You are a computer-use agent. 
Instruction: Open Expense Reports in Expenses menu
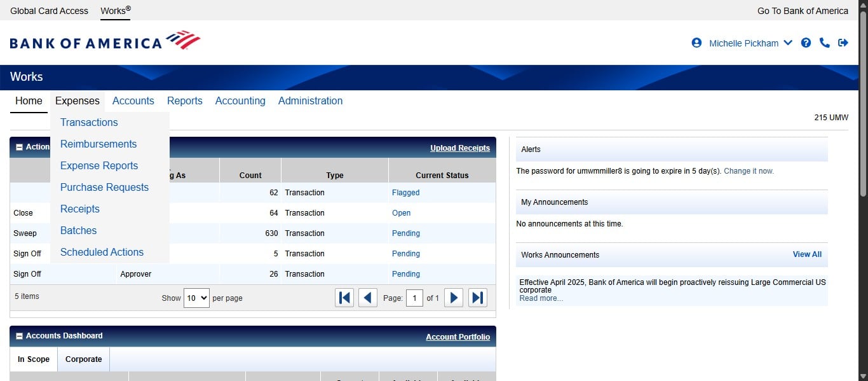coord(99,165)
